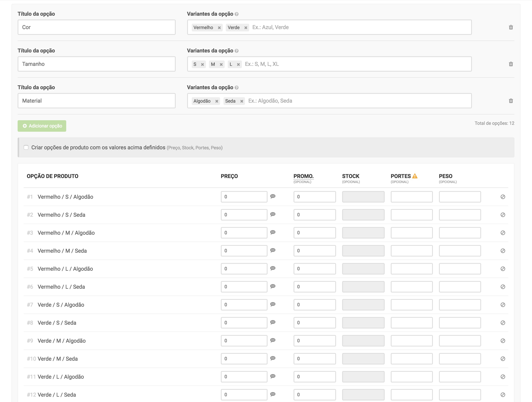The height and width of the screenshot is (402, 532).
Task: Open comment icon for Vermelho / S / Algodão
Action: click(273, 196)
